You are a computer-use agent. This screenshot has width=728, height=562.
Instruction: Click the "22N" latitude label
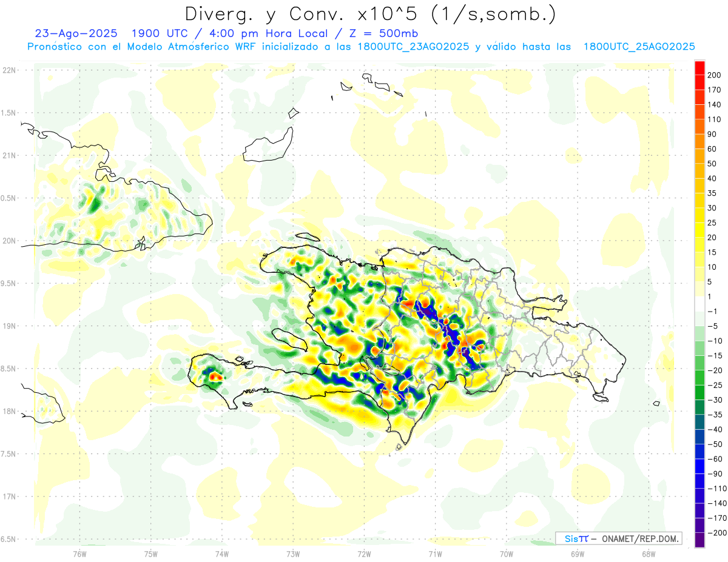(8, 70)
